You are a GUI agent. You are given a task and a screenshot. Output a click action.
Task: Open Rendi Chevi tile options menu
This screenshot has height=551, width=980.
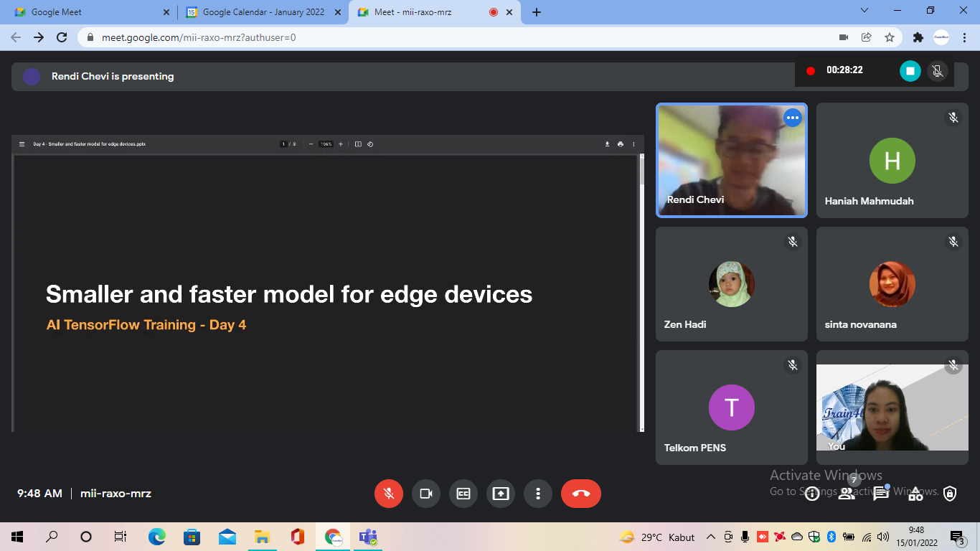[792, 118]
